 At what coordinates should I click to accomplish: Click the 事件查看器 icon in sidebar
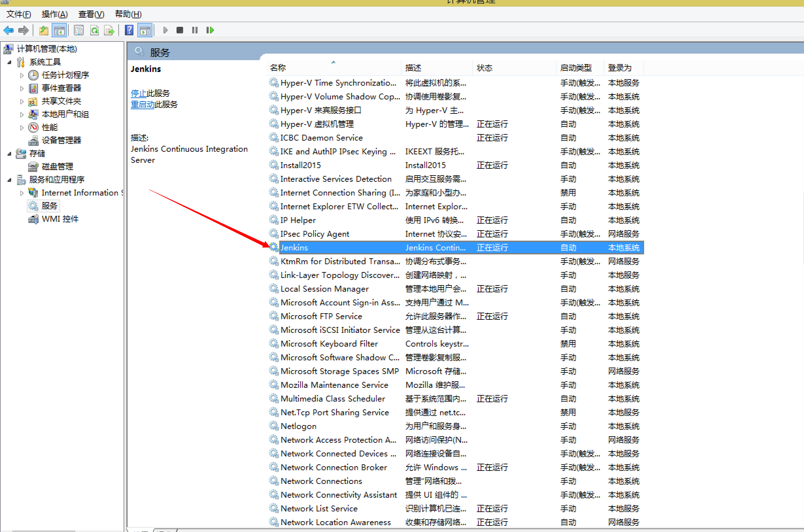pos(34,88)
